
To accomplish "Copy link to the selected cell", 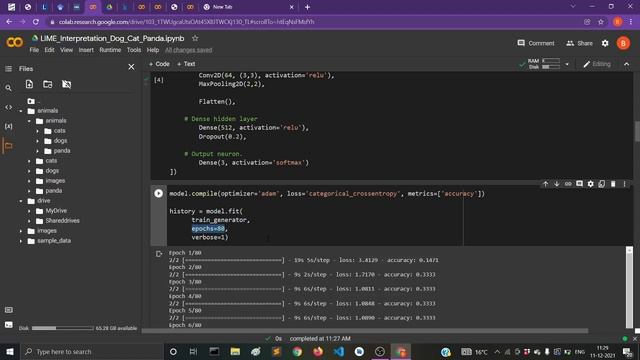I will pyautogui.click(x=568, y=184).
